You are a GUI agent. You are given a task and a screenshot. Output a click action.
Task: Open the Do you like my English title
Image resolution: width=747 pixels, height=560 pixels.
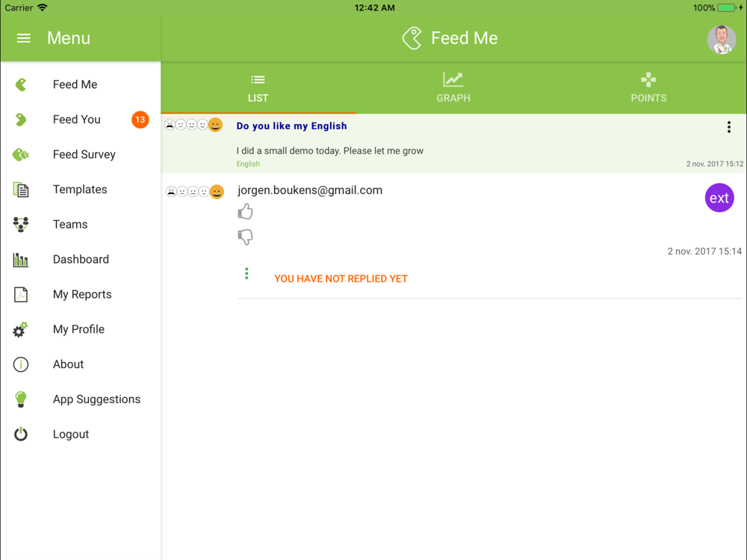point(291,126)
